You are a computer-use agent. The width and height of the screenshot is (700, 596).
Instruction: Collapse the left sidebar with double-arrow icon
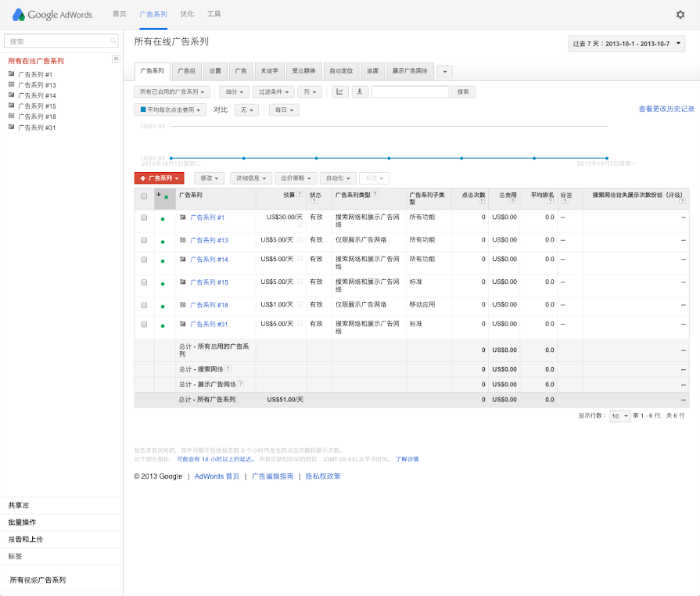coord(116,59)
